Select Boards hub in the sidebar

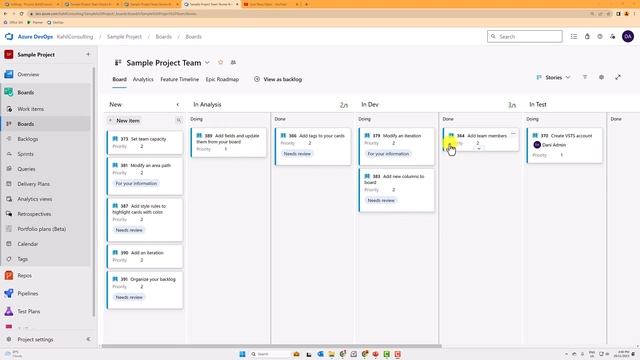(25, 93)
